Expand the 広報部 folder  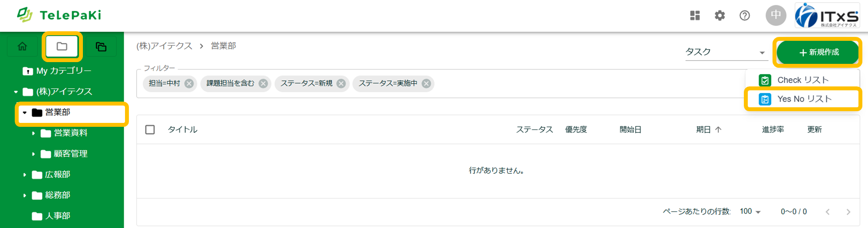point(25,175)
